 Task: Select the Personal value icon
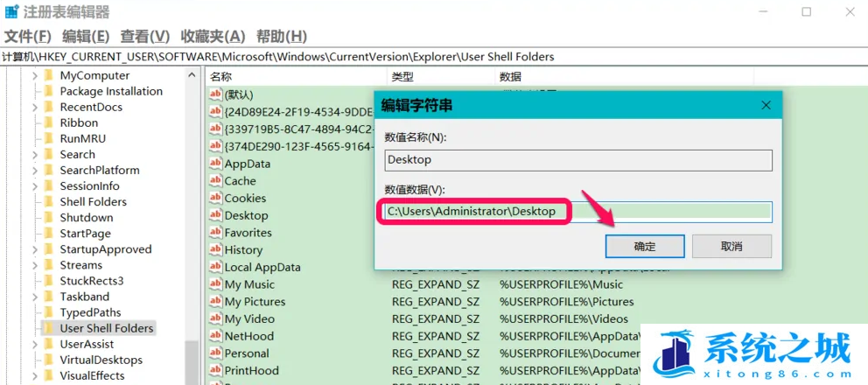215,353
